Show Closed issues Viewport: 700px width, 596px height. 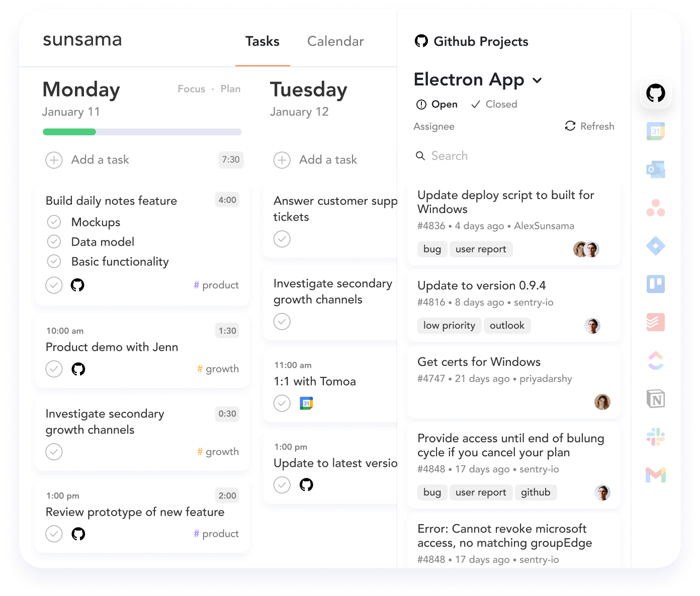pos(494,105)
